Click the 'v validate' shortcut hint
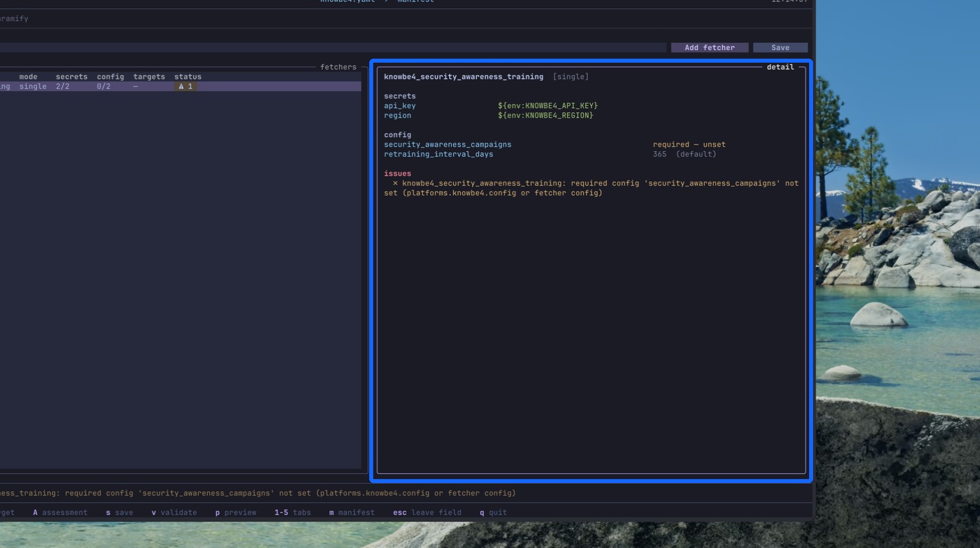Viewport: 980px width, 548px height. pyautogui.click(x=174, y=513)
